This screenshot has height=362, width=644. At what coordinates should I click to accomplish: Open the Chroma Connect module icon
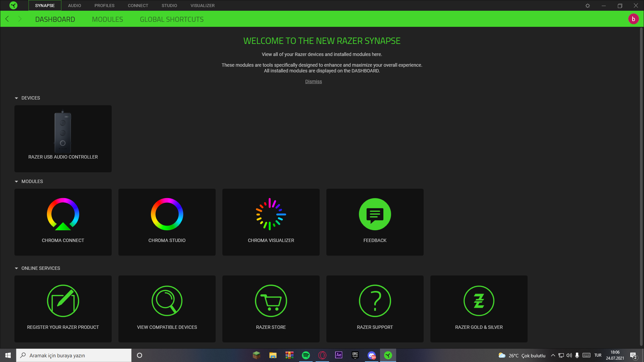point(63,214)
